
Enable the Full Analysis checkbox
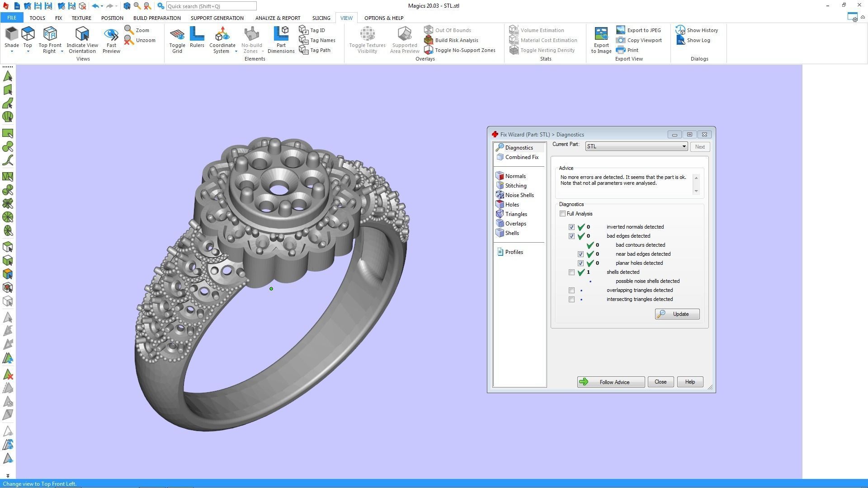[x=563, y=214]
